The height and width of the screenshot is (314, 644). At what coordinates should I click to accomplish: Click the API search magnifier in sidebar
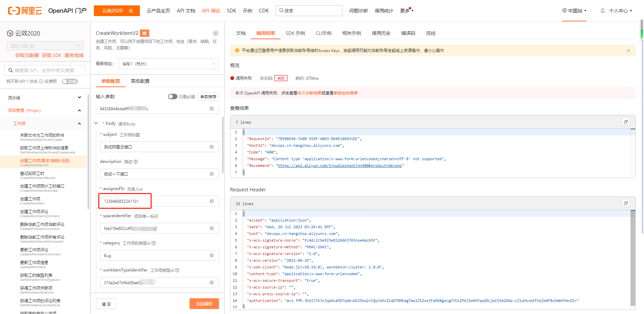click(x=10, y=70)
